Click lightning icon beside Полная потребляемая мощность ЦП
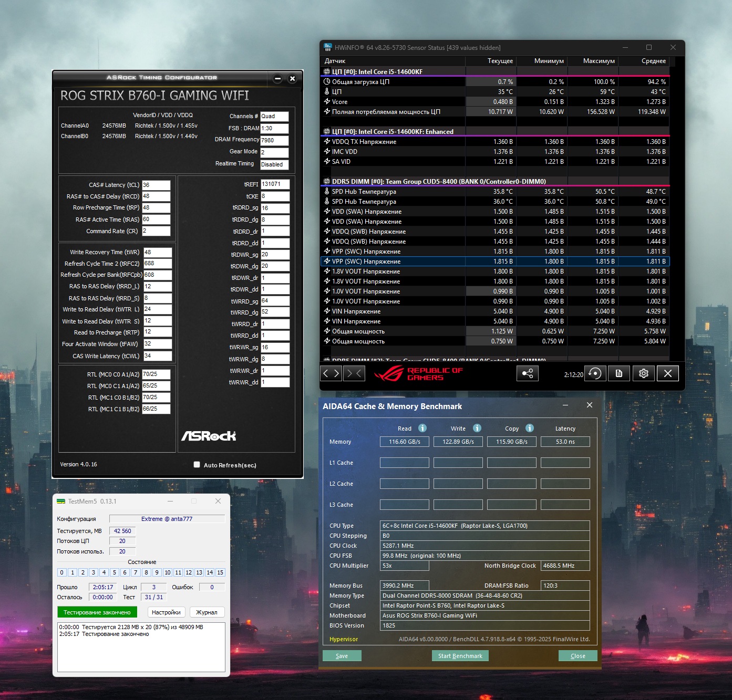Viewport: 732px width, 700px height. coord(327,111)
